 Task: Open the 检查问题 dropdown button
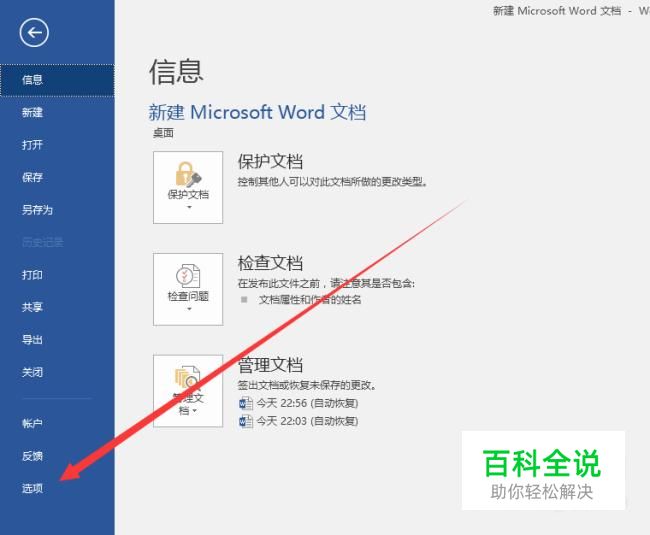pyautogui.click(x=188, y=289)
